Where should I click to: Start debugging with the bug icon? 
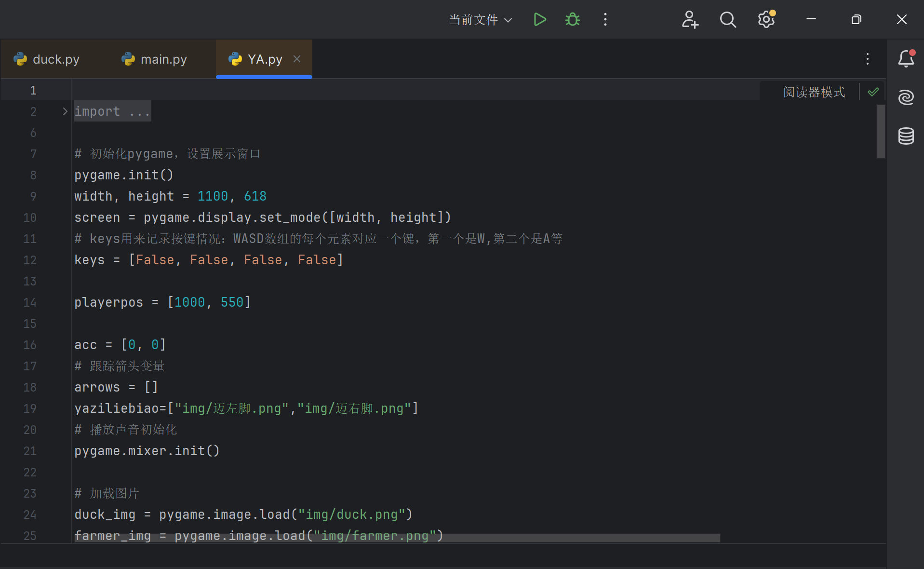point(573,19)
